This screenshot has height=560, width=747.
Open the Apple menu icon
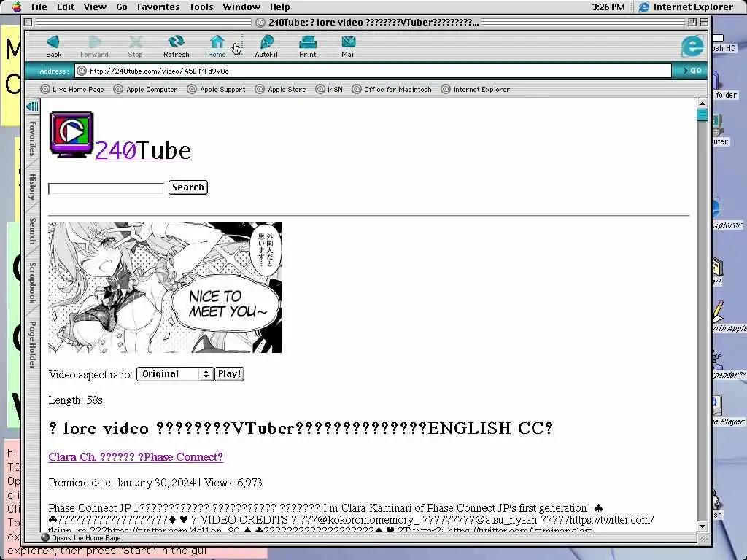(x=17, y=7)
